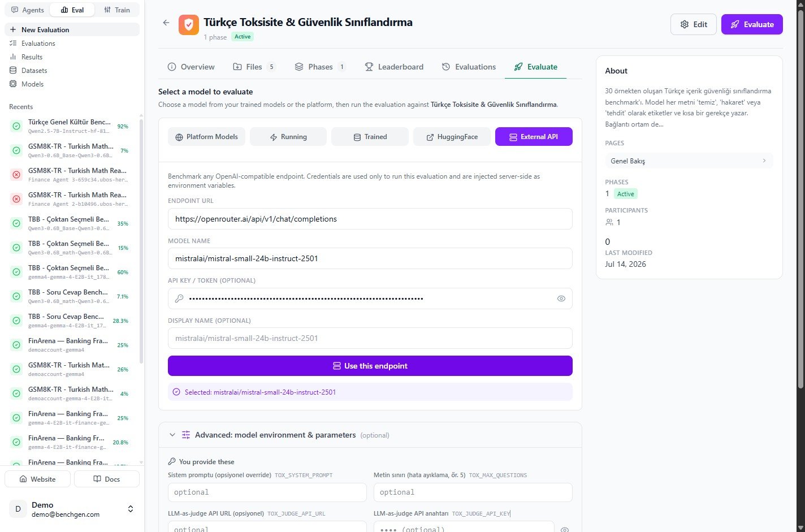Open Evaluations in the sidebar
The width and height of the screenshot is (805, 532).
72,43
